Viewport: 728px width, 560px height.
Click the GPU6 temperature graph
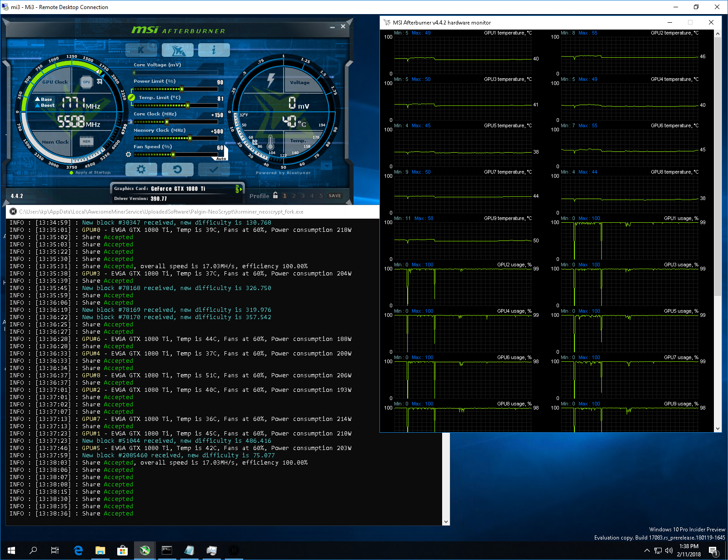[x=630, y=148]
